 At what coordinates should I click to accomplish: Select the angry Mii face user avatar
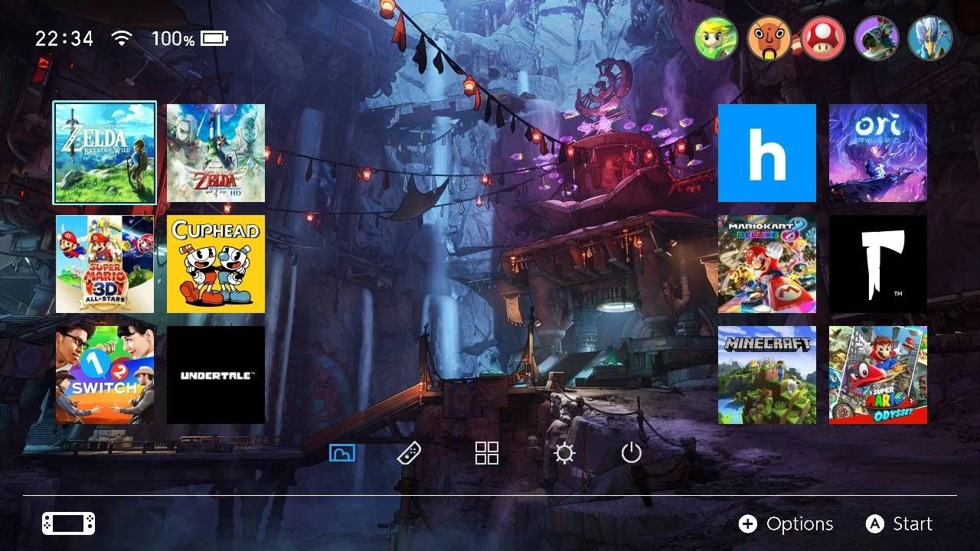(x=769, y=38)
